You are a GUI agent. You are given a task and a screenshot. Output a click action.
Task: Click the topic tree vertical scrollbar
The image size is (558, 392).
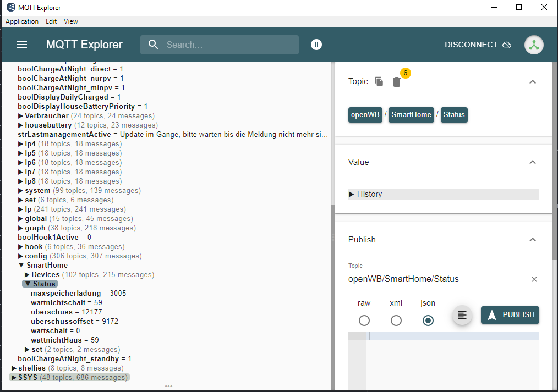coord(333,297)
